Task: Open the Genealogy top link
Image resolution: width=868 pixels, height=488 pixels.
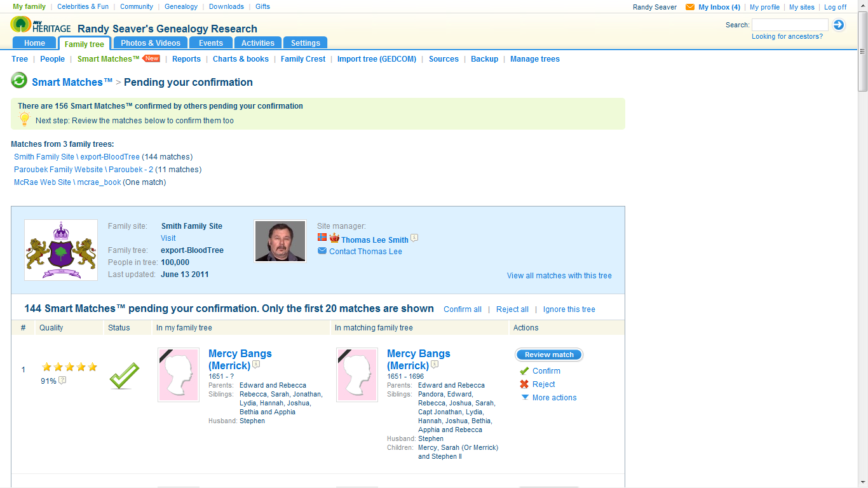Action: coord(181,7)
